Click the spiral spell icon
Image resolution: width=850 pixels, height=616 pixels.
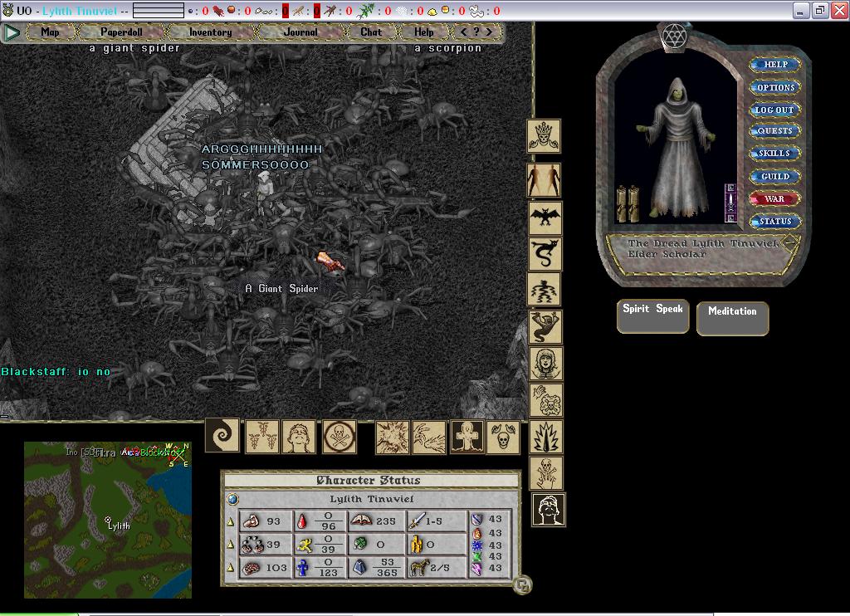tap(222, 435)
